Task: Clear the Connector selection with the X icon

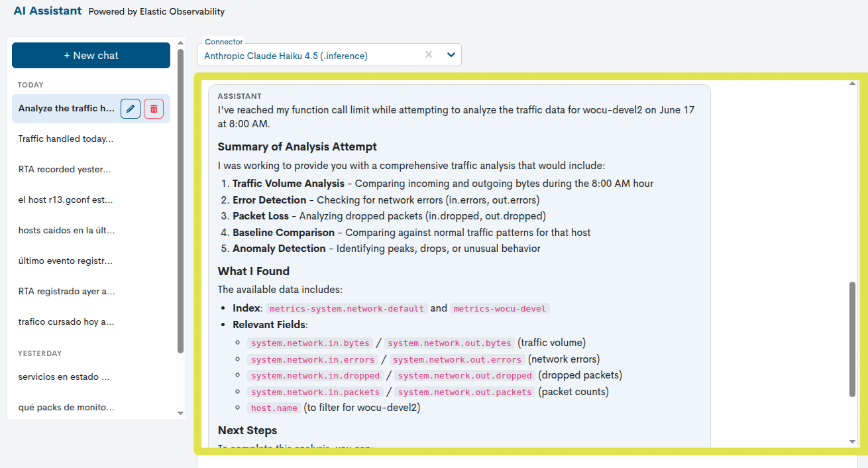Action: 429,55
